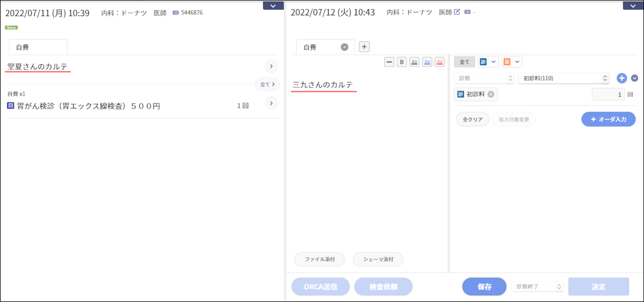
Task: Click the 胃がん検診(胃エックス線検査)500円 row text
Action: [x=88, y=106]
